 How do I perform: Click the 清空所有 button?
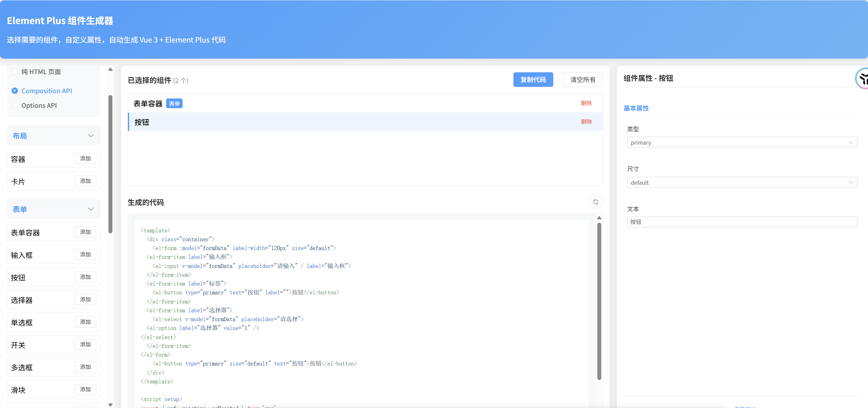point(583,80)
